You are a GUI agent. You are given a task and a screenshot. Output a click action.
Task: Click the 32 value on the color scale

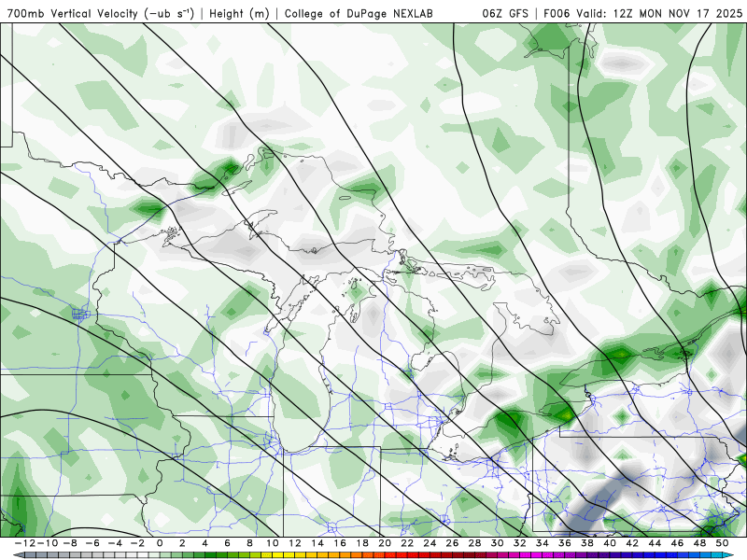[x=520, y=543]
